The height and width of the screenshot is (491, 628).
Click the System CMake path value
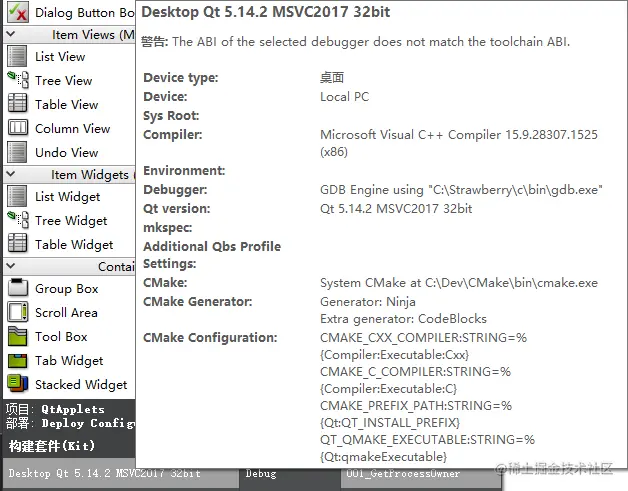click(x=459, y=283)
